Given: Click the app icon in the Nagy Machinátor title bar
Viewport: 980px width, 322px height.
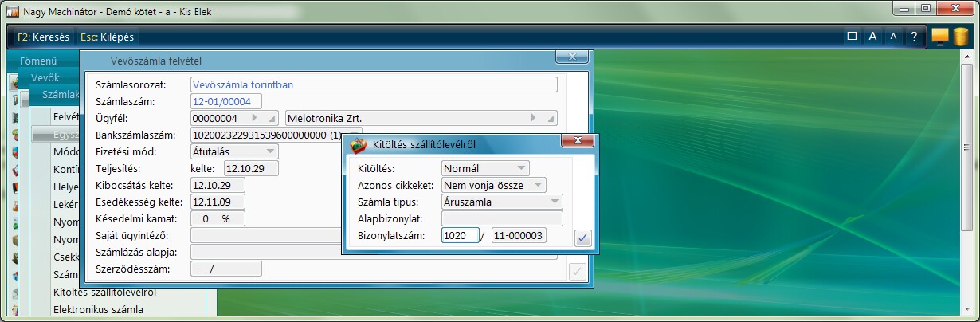Looking at the screenshot, I should coord(12,11).
